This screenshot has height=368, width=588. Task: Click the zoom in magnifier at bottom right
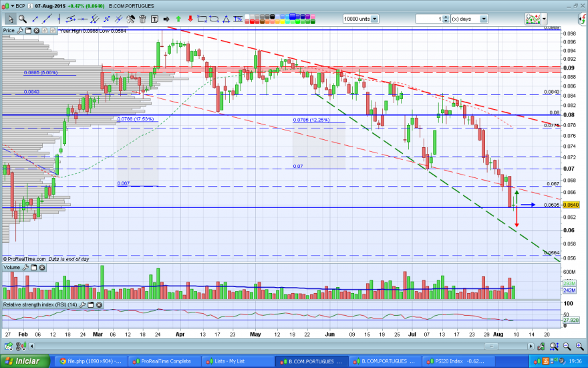pos(580,346)
